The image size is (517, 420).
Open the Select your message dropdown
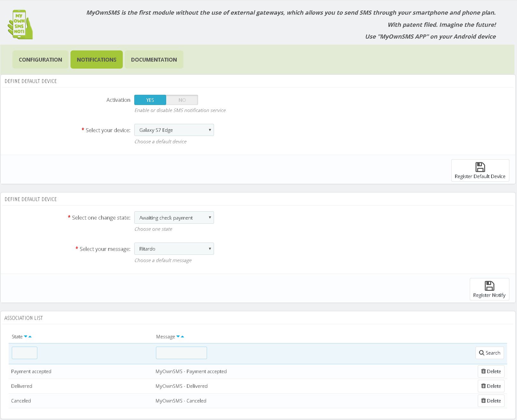pos(174,249)
